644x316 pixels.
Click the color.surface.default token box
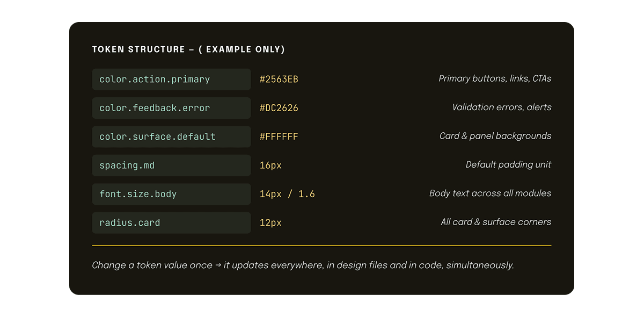click(x=171, y=137)
